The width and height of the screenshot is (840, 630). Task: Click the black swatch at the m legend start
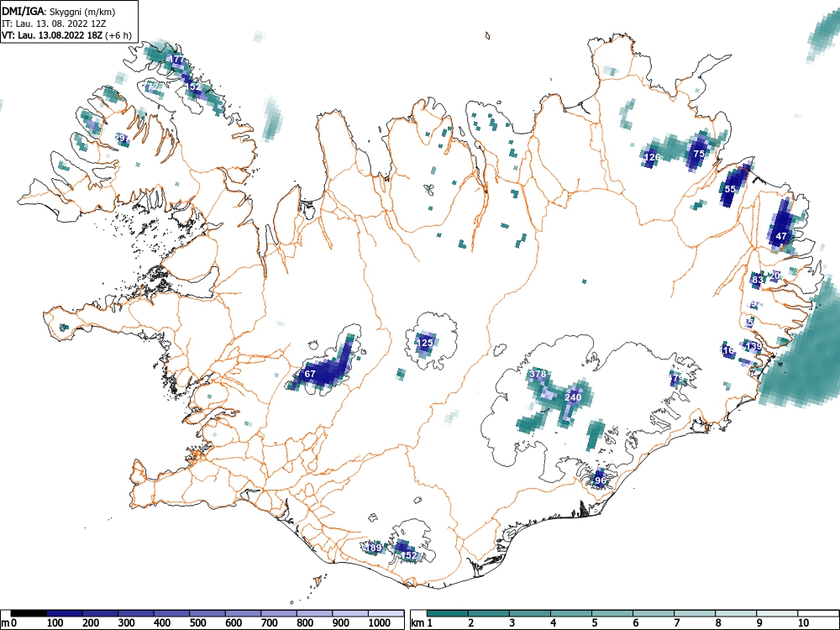point(29,613)
